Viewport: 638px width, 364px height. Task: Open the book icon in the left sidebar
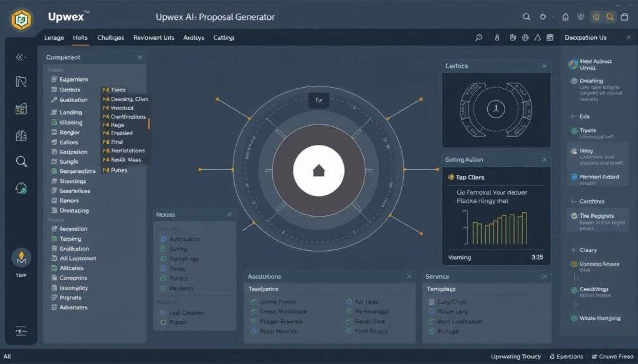21,136
